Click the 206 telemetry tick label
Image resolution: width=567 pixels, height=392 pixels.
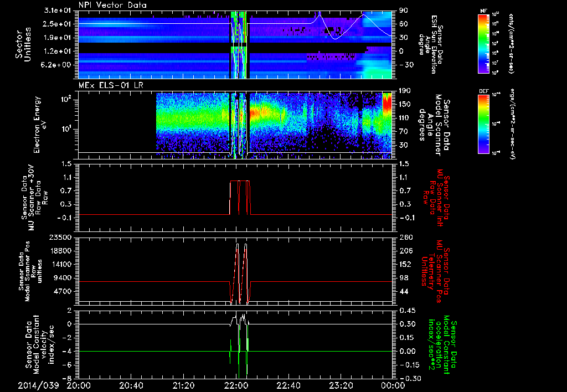point(406,251)
